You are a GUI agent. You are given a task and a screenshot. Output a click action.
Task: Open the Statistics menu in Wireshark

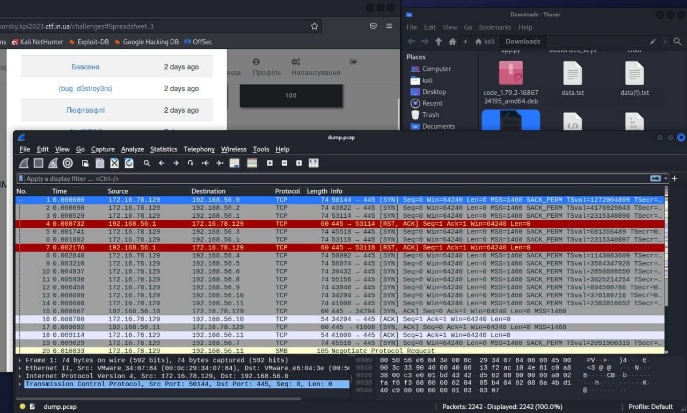163,149
